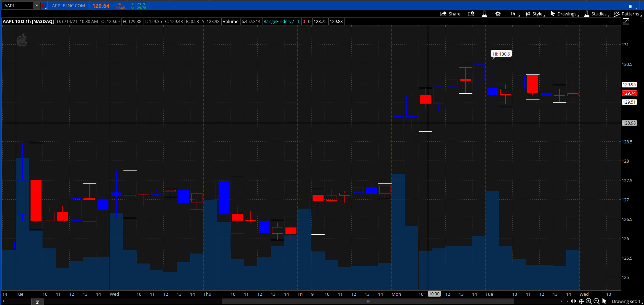Open the Studies dropdown menu
644x305 pixels.
pos(600,14)
